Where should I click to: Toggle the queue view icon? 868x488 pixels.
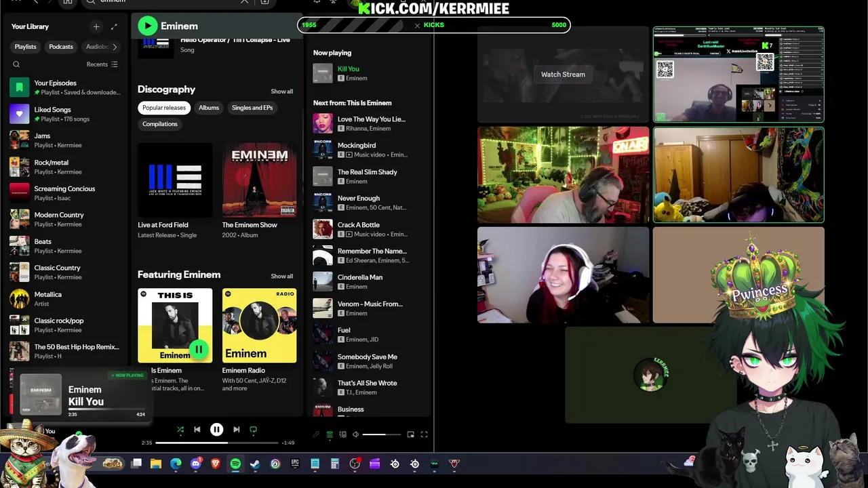[330, 434]
